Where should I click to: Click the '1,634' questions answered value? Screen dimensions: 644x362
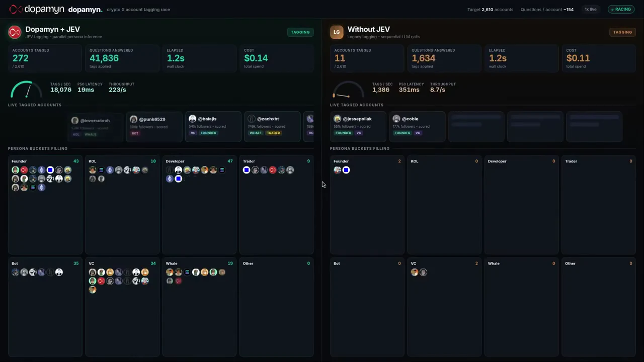(x=424, y=58)
